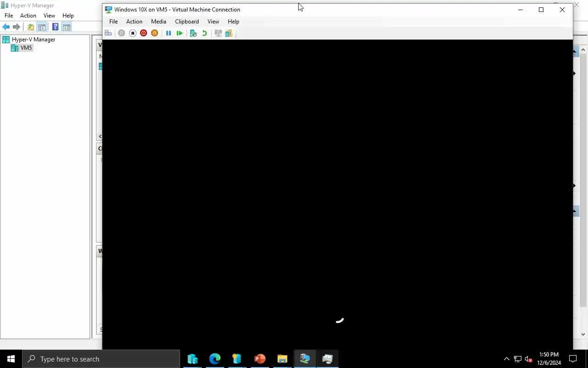Open the notification center

(573, 359)
